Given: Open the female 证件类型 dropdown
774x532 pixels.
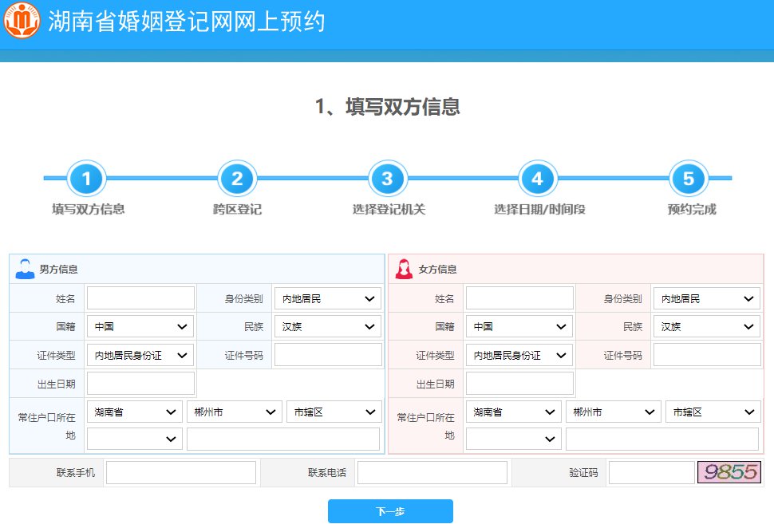Looking at the screenshot, I should coord(519,355).
